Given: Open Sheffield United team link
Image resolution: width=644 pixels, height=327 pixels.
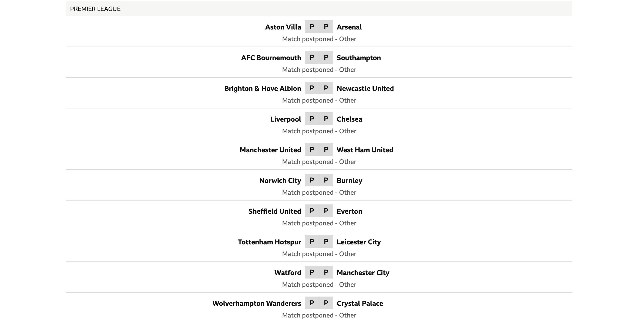Looking at the screenshot, I should click(274, 211).
